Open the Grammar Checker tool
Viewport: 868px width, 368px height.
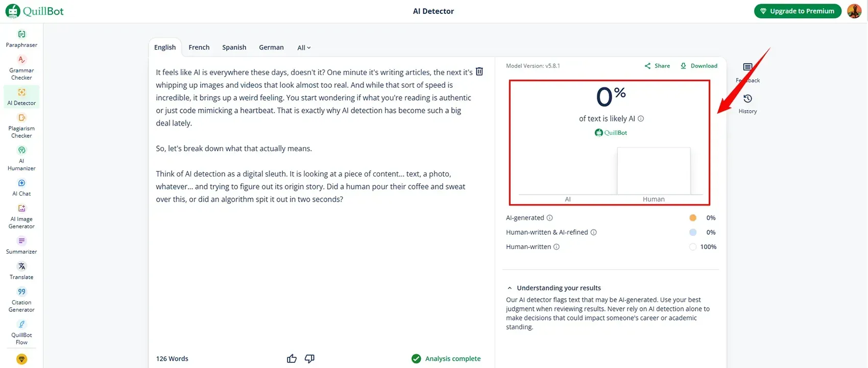tap(21, 68)
